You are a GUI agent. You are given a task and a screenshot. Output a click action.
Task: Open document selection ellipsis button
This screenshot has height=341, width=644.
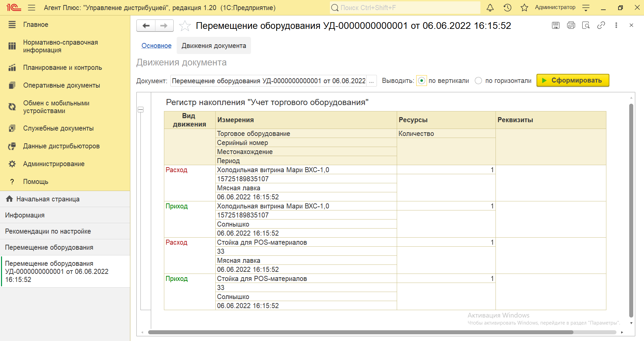click(371, 81)
